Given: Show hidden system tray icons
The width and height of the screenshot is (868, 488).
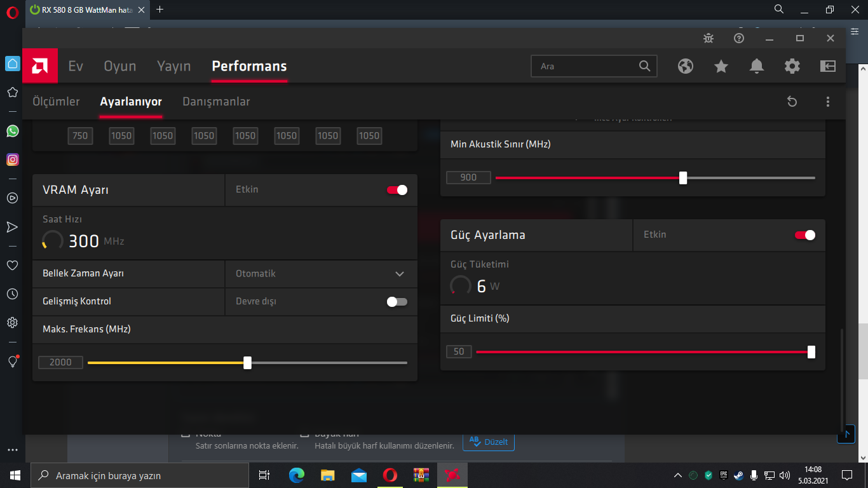Looking at the screenshot, I should coord(678,475).
